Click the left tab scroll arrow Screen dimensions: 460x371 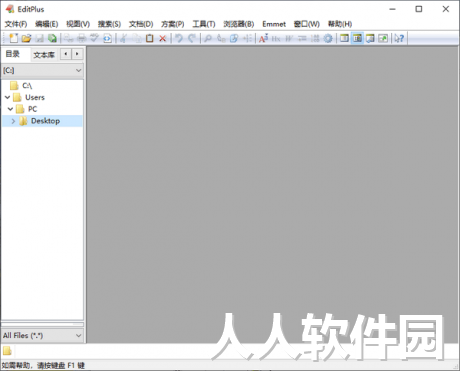(x=66, y=54)
